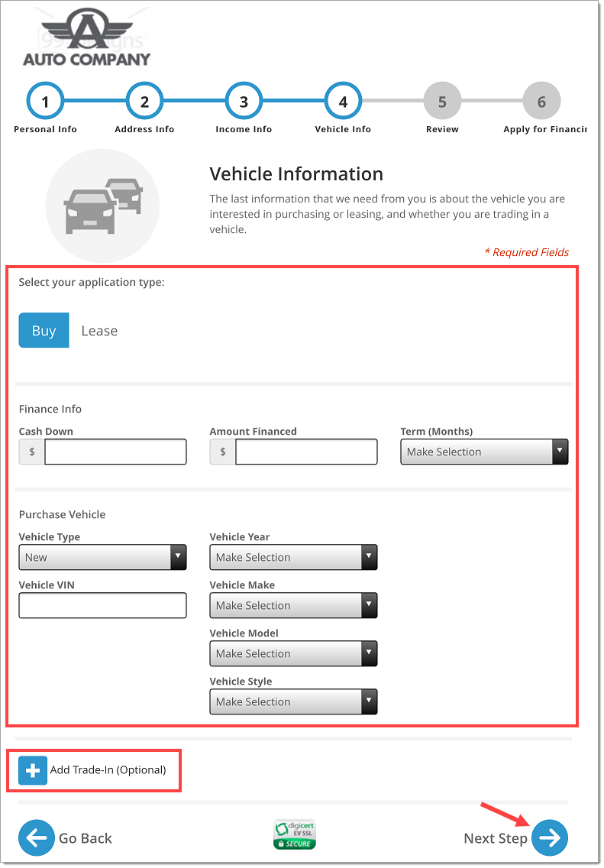Click Add Trade-In (Optional) text
Viewport: 604px width, 868px height.
(x=108, y=770)
